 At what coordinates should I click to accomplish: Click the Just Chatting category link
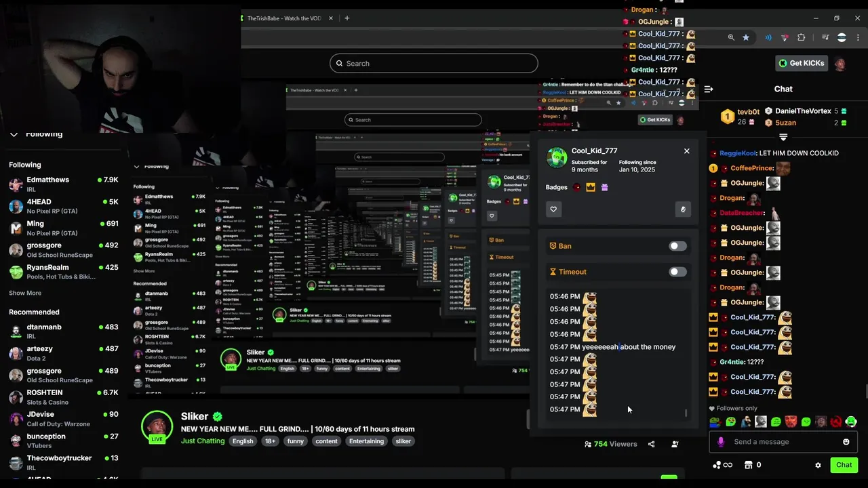pos(203,441)
